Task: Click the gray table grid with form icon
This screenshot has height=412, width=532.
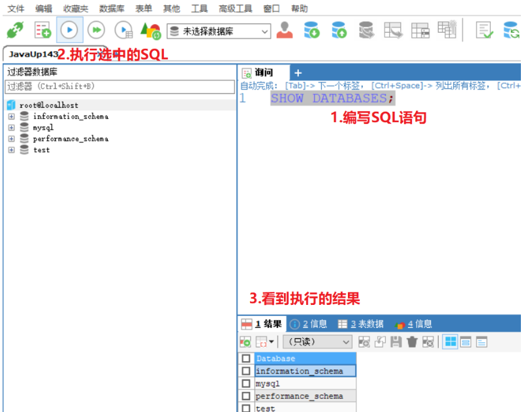Action: (x=420, y=31)
